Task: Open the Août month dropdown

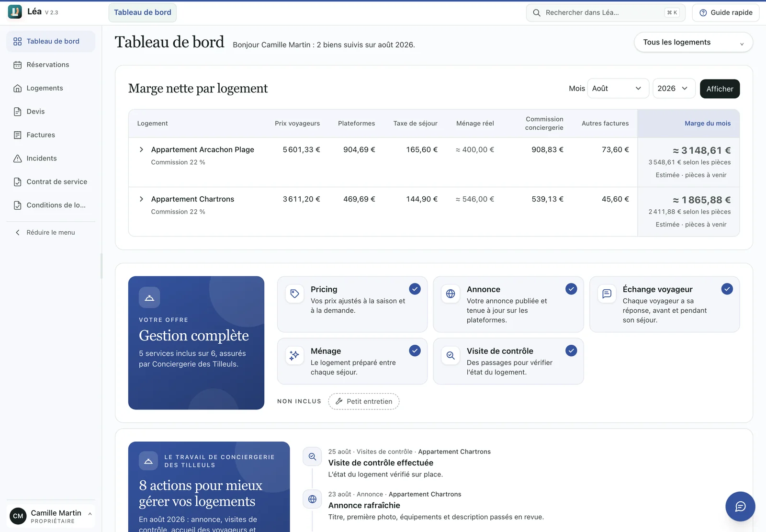Action: (618, 89)
